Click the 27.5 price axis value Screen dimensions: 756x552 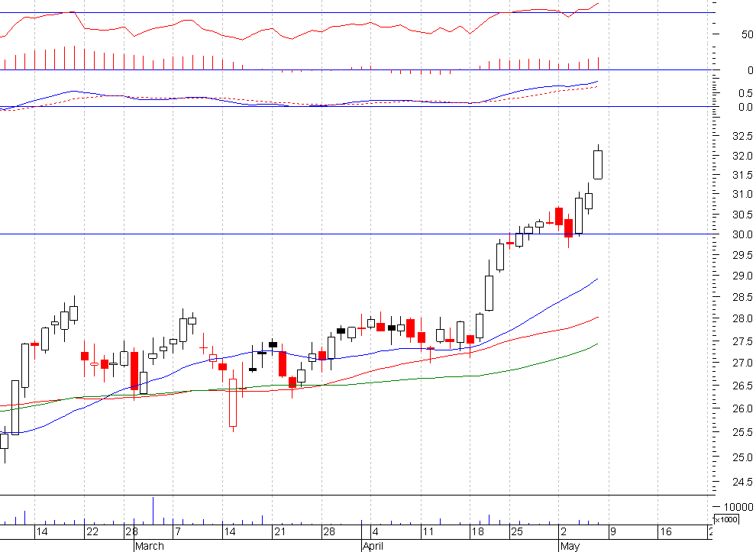click(742, 341)
